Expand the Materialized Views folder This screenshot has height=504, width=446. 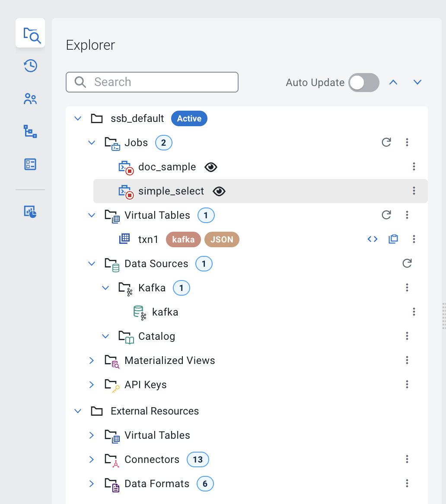91,360
